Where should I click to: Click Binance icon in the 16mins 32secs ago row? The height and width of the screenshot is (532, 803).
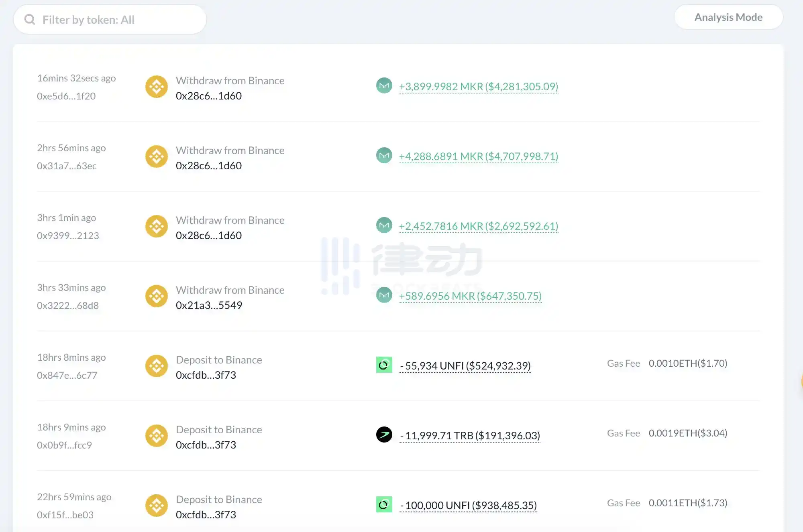157,87
